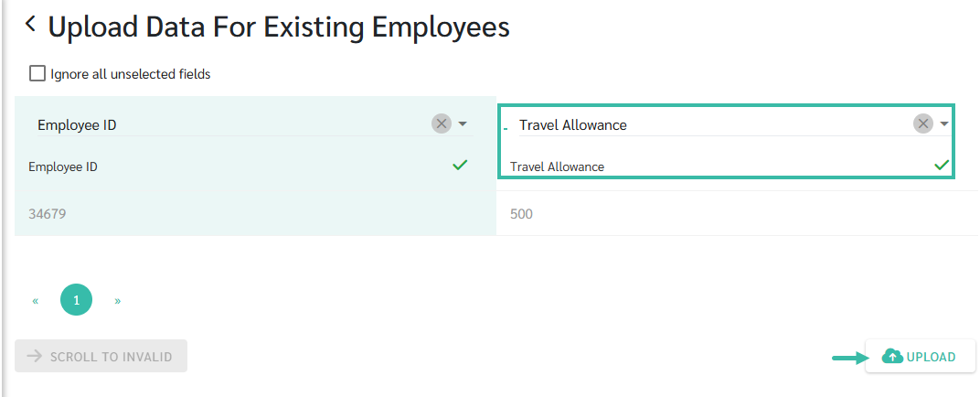
Task: Click green checkmark beside Employee ID column
Action: (x=460, y=166)
